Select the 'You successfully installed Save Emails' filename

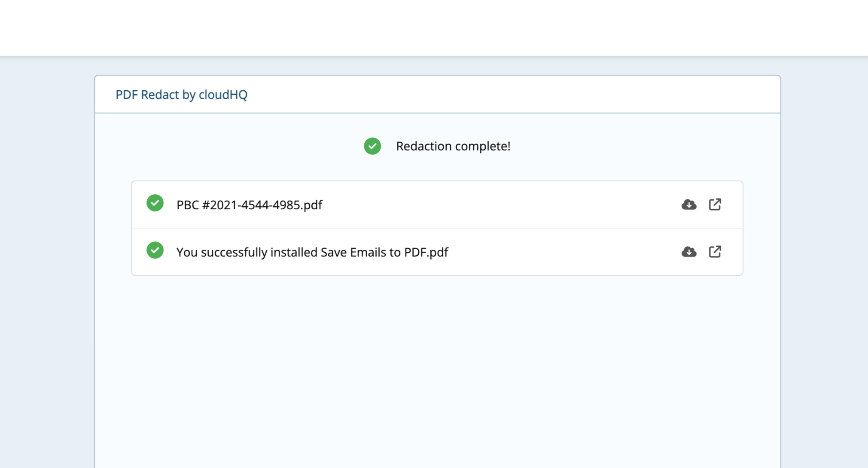click(x=312, y=252)
